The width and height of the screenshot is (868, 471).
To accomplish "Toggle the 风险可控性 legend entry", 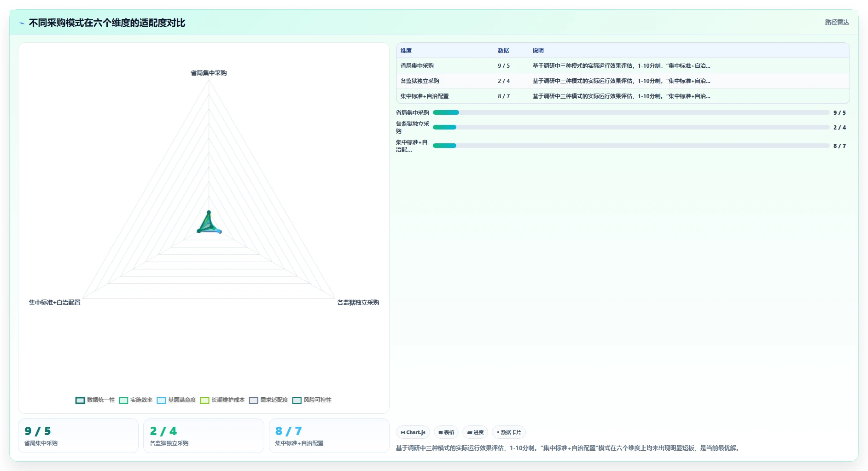I will (312, 400).
